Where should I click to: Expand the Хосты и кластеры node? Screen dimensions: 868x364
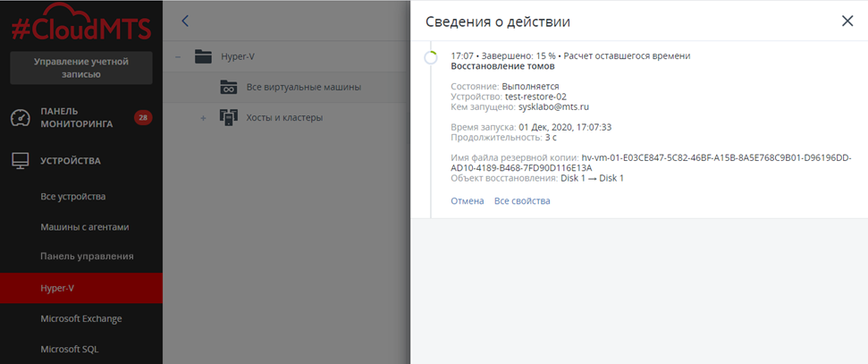click(x=203, y=117)
